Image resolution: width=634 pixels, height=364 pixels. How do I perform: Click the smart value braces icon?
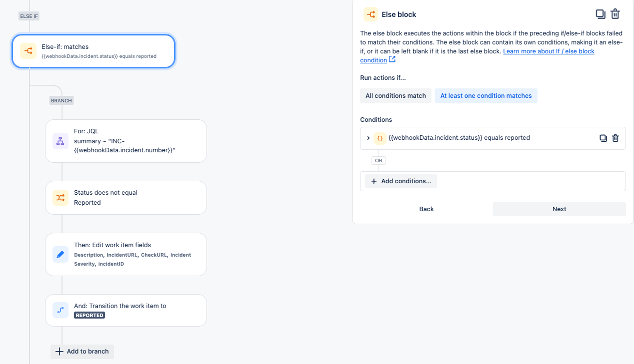(380, 138)
